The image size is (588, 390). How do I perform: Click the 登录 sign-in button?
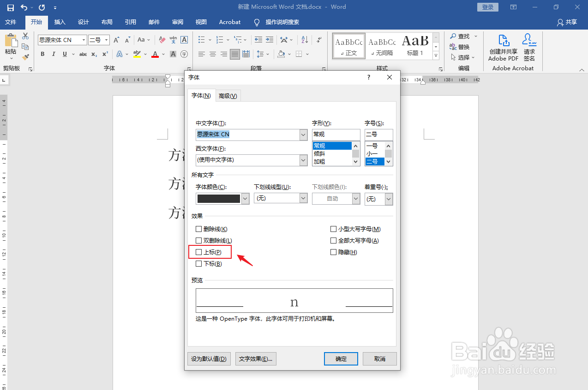[x=488, y=7]
